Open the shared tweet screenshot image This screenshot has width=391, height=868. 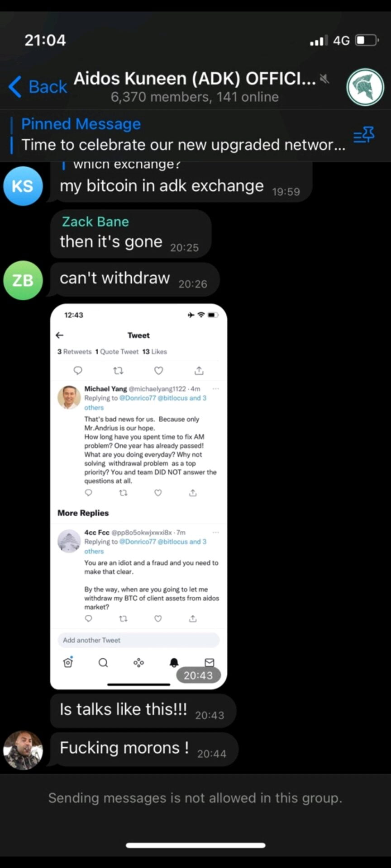point(138,496)
